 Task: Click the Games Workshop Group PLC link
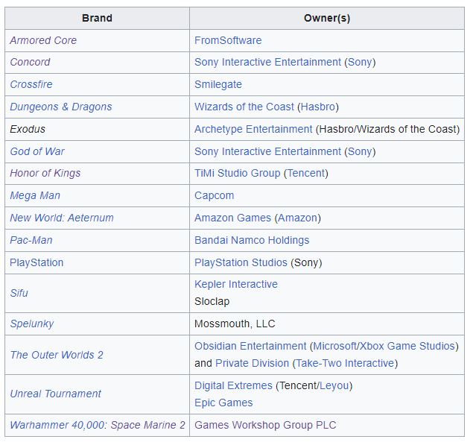pos(265,425)
